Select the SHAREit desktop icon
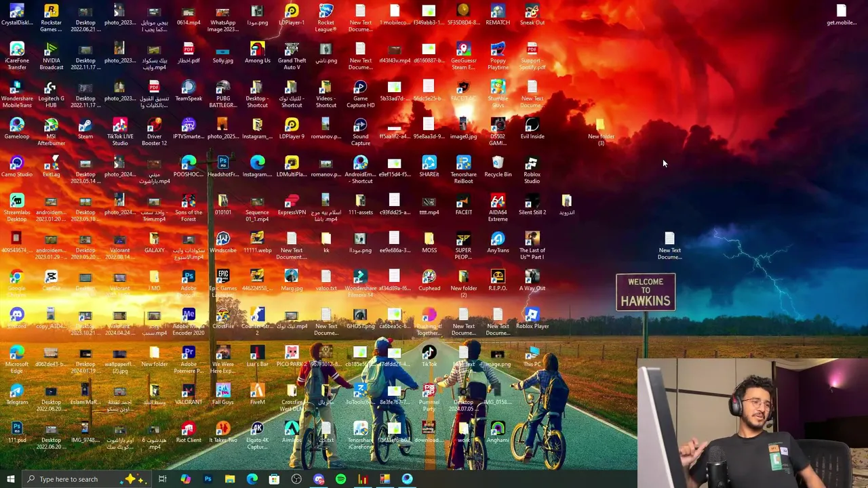This screenshot has width=868, height=488. click(429, 166)
